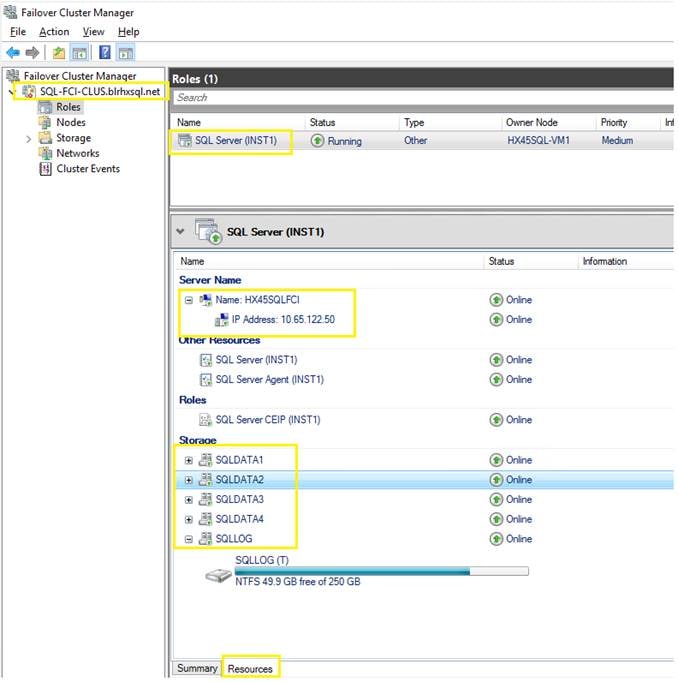
Task: Toggle the console tree pane icon
Action: click(80, 53)
